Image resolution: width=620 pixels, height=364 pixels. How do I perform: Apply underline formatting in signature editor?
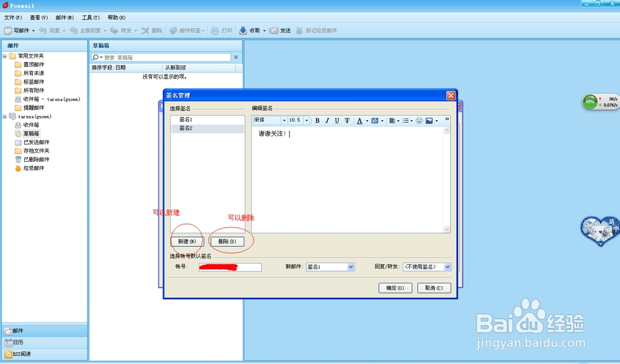(x=337, y=120)
